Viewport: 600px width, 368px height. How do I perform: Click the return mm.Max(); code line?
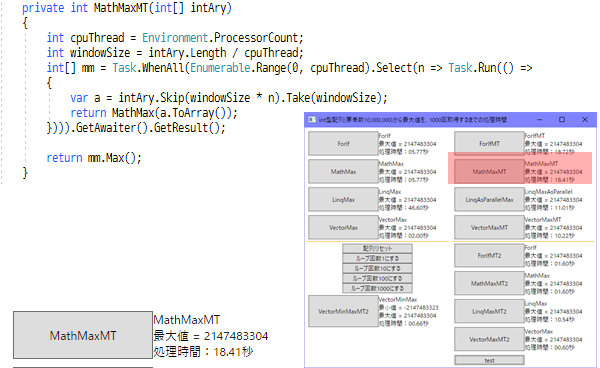[94, 158]
